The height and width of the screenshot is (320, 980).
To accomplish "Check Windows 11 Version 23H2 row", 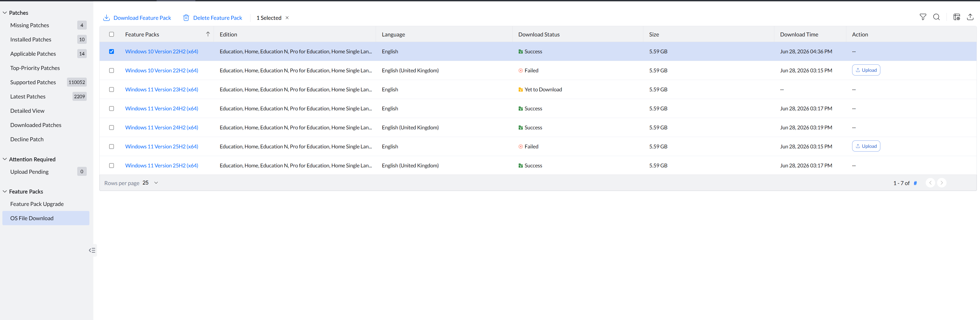I will tap(112, 90).
